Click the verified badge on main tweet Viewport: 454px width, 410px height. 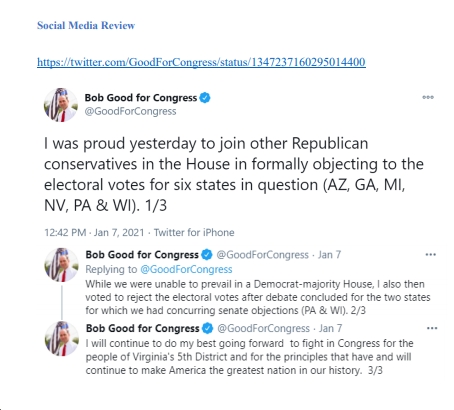(x=205, y=98)
